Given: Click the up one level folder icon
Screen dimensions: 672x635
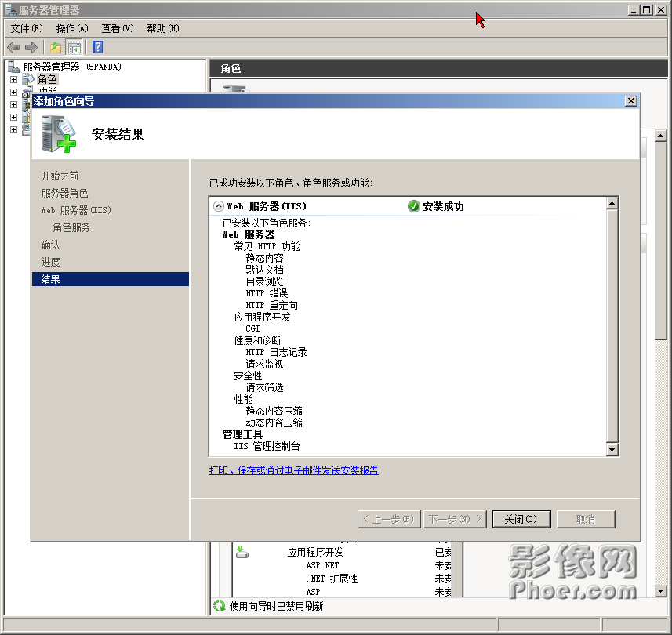Looking at the screenshot, I should pyautogui.click(x=56, y=47).
